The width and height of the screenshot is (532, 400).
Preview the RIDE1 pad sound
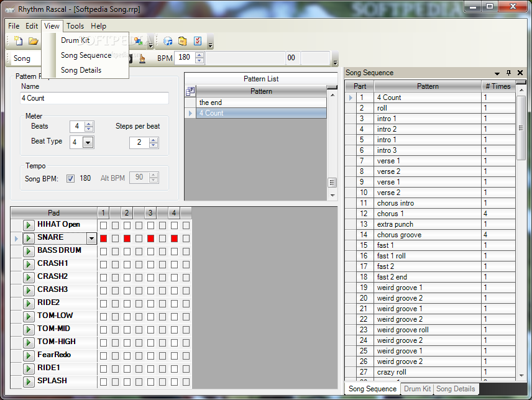[x=29, y=368]
